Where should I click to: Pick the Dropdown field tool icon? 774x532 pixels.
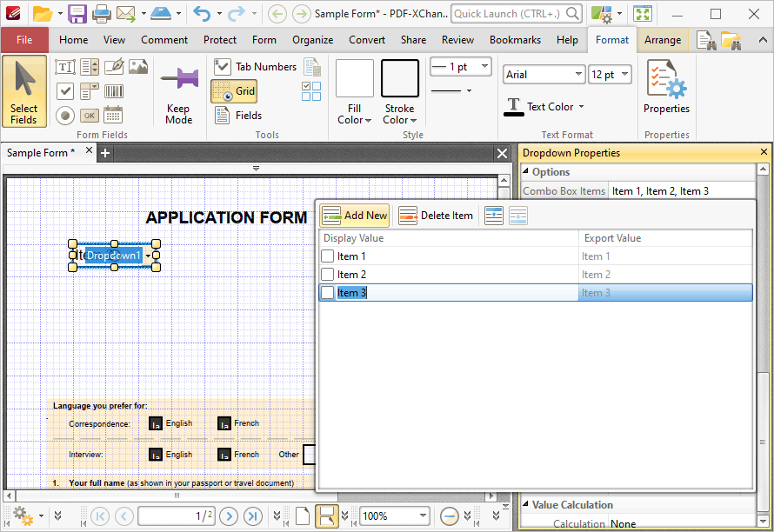pyautogui.click(x=90, y=91)
